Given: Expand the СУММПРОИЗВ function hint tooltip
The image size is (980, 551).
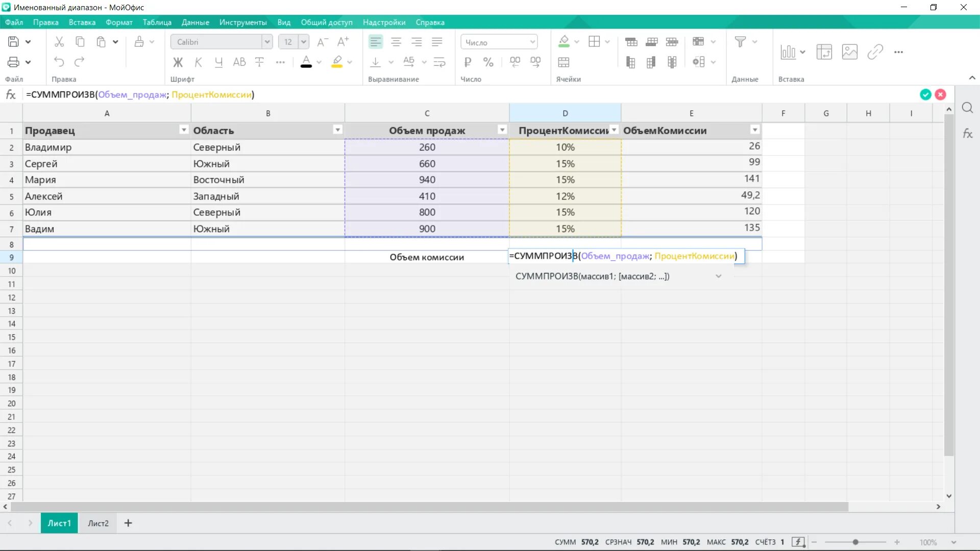Looking at the screenshot, I should click(718, 276).
